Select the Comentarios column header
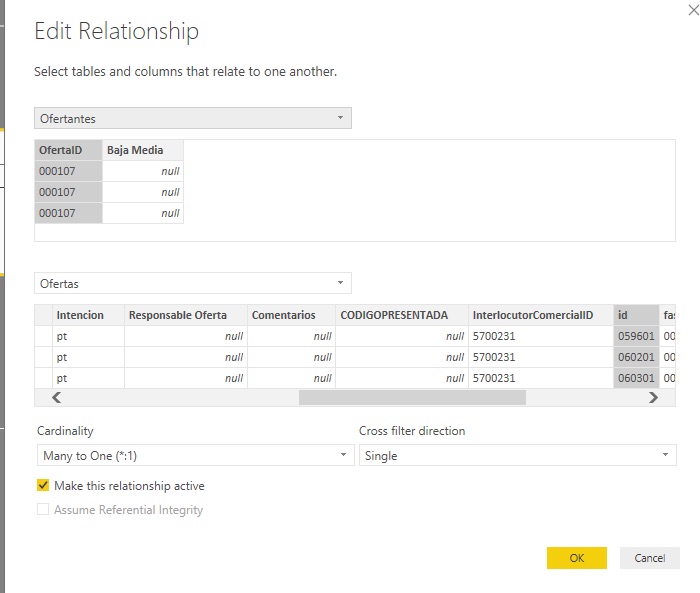The image size is (700, 593). 292,315
